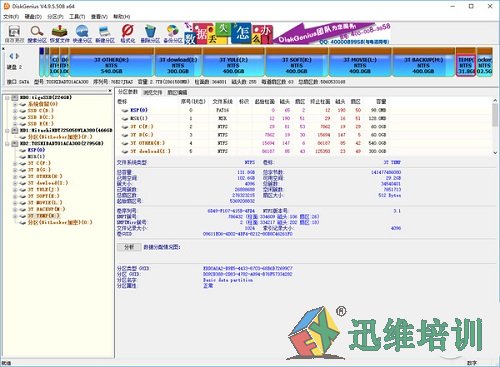Select HD1 Hitachi disk in tree
Image resolution: width=500 pixels, height=367 pixels.
point(66,130)
